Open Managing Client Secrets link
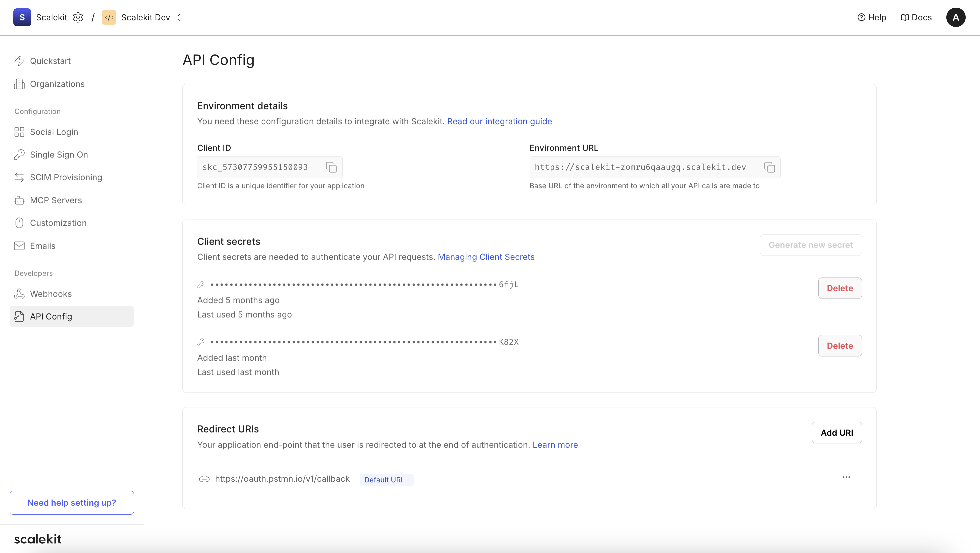The width and height of the screenshot is (980, 553). pos(486,257)
